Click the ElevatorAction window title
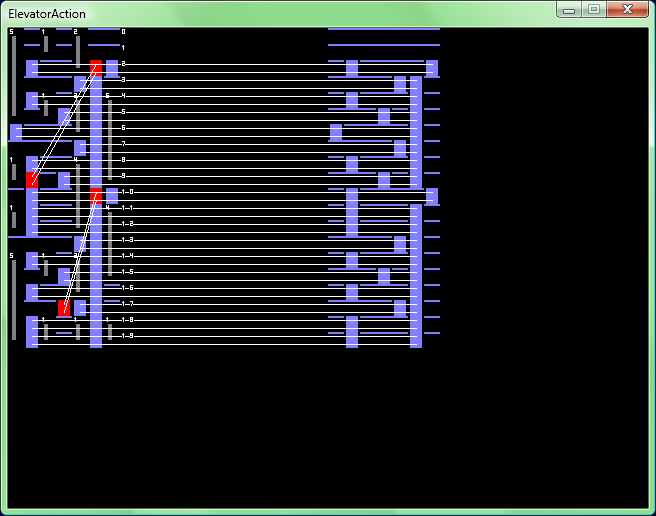The width and height of the screenshot is (656, 516). pyautogui.click(x=47, y=14)
